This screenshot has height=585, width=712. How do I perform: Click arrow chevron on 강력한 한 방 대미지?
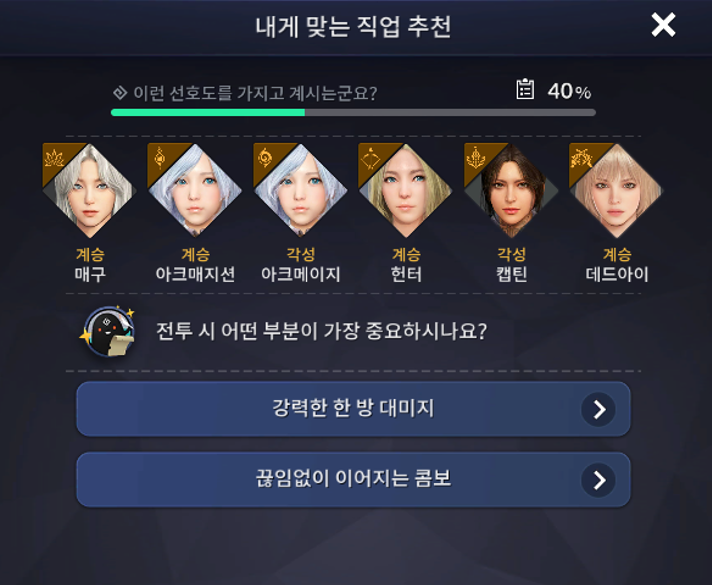coord(598,409)
